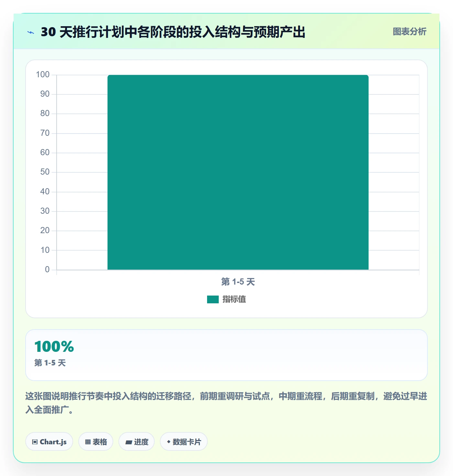Click the 图表分析 label in the header
Image resolution: width=453 pixels, height=476 pixels.
[x=409, y=32]
